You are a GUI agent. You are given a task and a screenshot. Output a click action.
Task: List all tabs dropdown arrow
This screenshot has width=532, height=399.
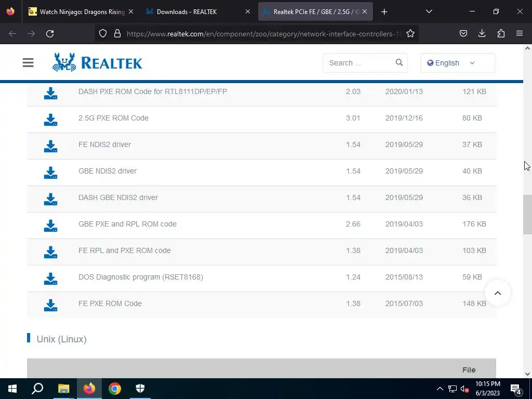(429, 11)
